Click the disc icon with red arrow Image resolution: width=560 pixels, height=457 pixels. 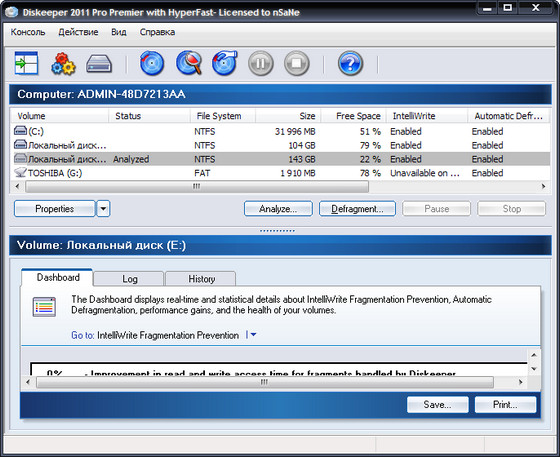click(x=225, y=63)
